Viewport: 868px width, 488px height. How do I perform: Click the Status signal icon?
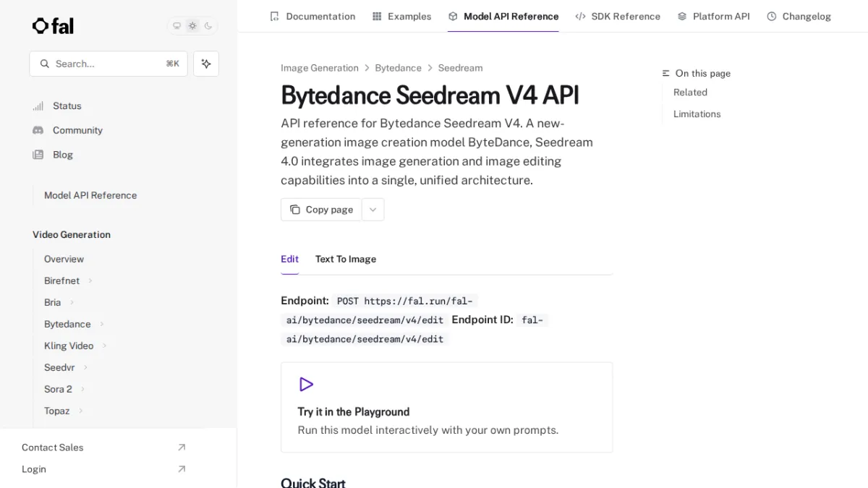(38, 106)
